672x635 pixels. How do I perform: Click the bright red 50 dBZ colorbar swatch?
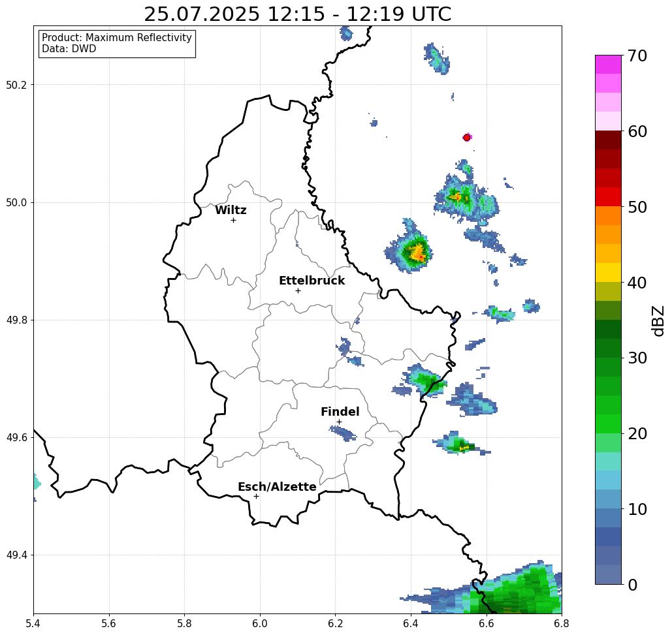(x=608, y=197)
